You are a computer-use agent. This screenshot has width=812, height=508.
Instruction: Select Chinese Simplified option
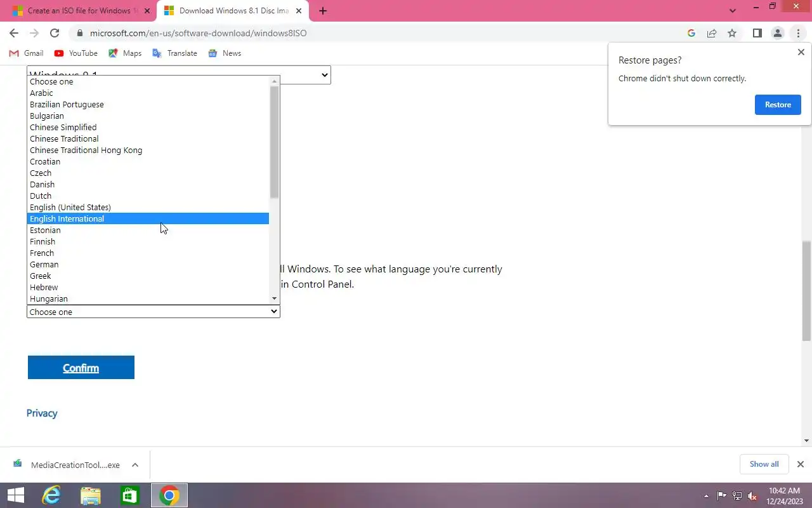(148, 127)
